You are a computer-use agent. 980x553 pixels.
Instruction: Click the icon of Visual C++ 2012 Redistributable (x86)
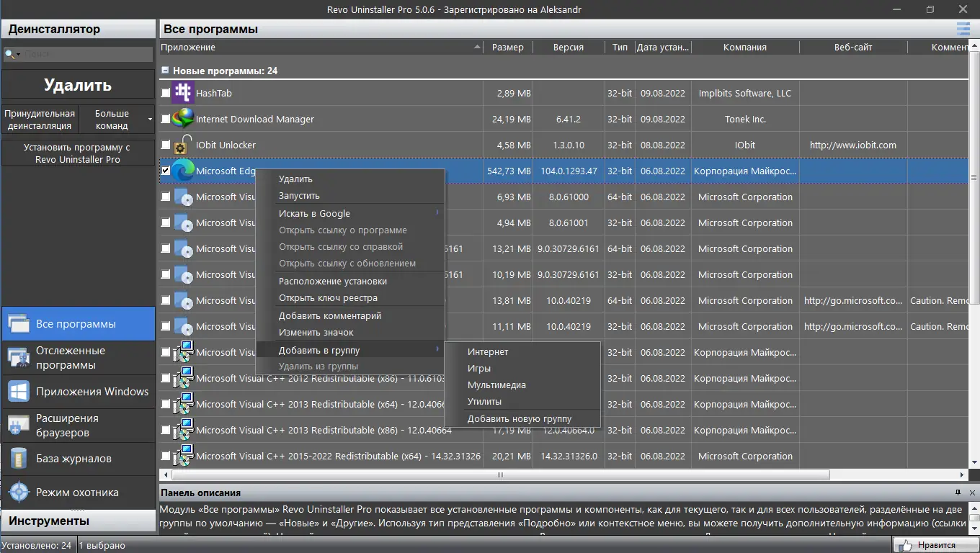click(183, 378)
